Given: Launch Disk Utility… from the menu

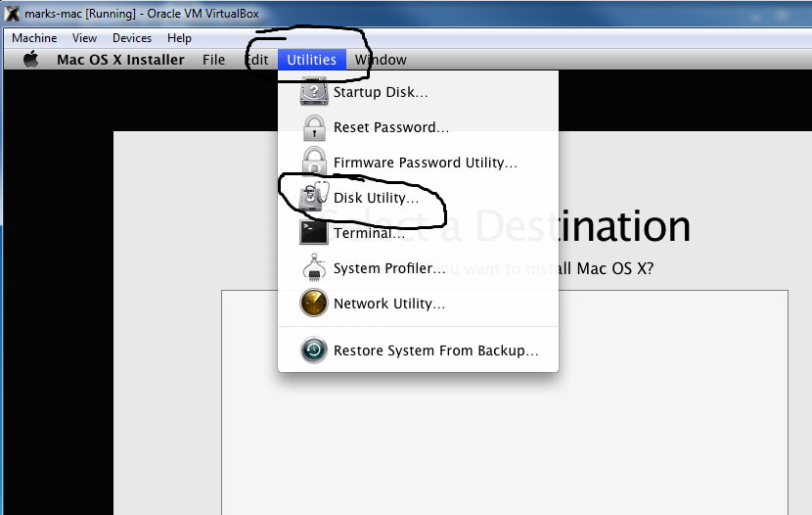Looking at the screenshot, I should tap(418, 198).
